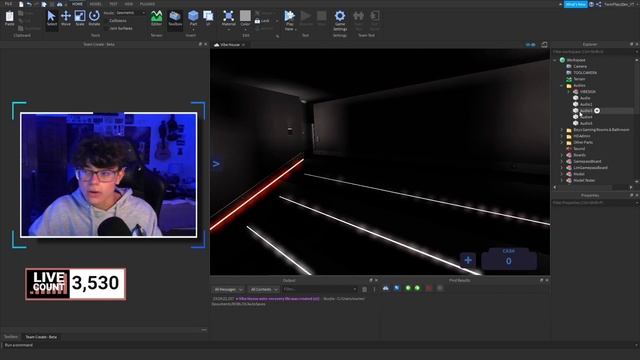Screen dimensions: 640x360
Task: Switch to the VIEW ribbon tab
Action: coord(129,4)
